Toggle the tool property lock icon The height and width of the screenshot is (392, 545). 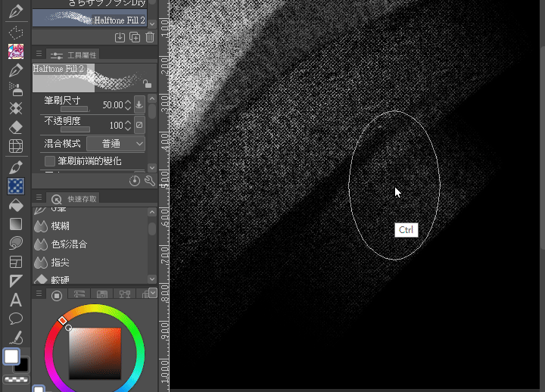coord(148,84)
